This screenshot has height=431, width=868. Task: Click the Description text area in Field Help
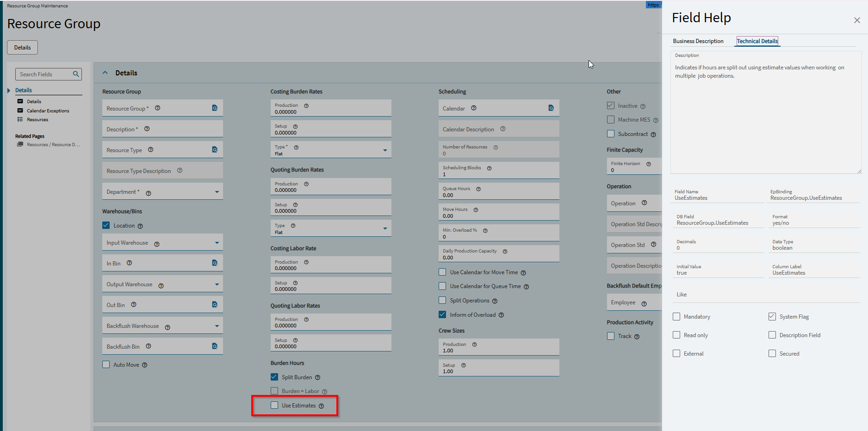pos(766,112)
